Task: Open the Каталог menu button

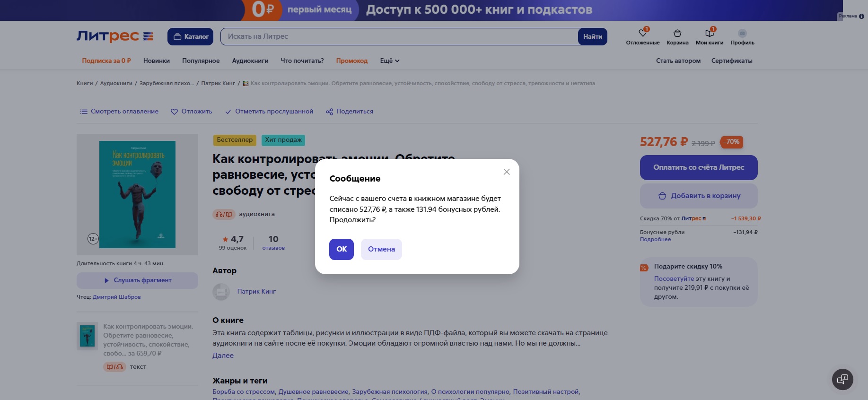Action: 191,36
